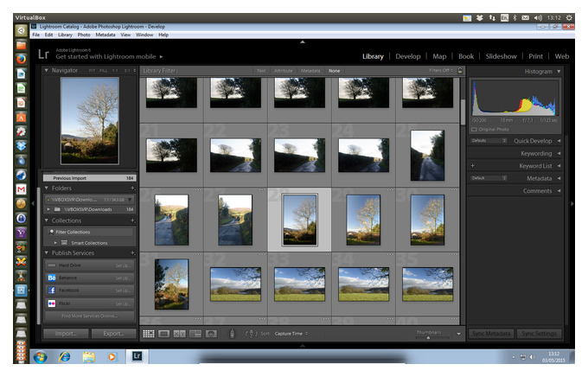
Task: Enable the Attribute library filter
Action: tap(283, 71)
